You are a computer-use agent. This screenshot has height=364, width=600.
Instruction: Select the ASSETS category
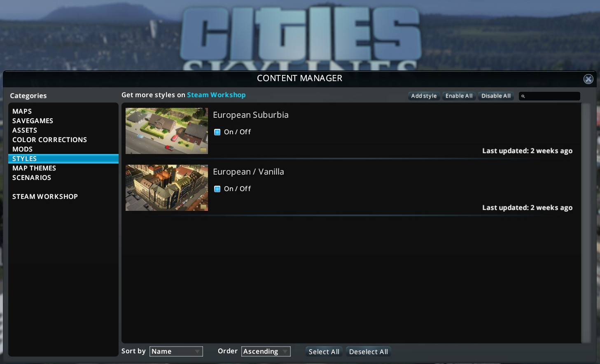click(25, 130)
